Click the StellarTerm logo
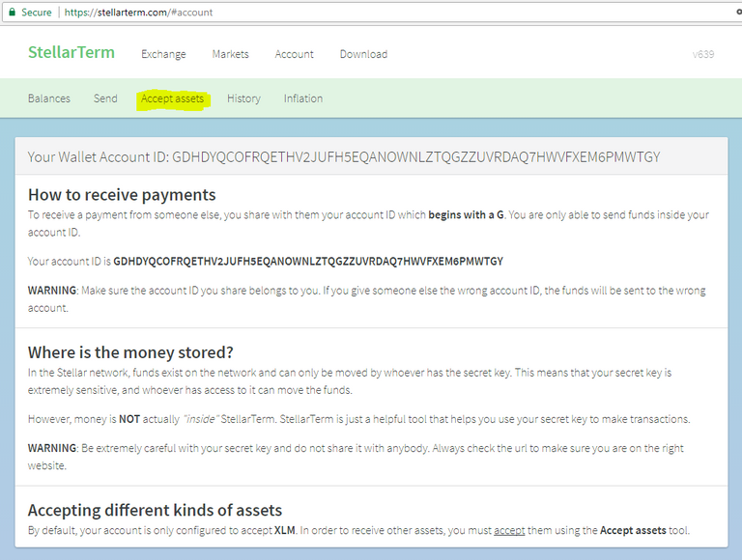The image size is (742, 560). tap(71, 52)
